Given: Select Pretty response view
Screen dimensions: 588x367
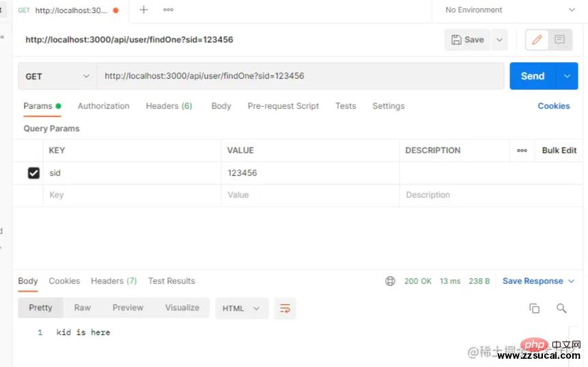Looking at the screenshot, I should pos(40,308).
